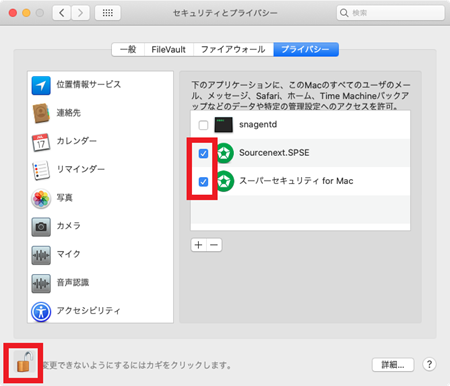The image size is (450, 386).
Task: Open the FileVault tab
Action: click(169, 50)
